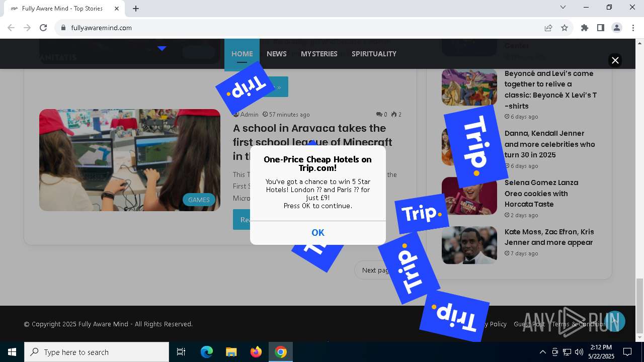Switch to Chrome on taskbar
The width and height of the screenshot is (644, 362).
(281, 352)
